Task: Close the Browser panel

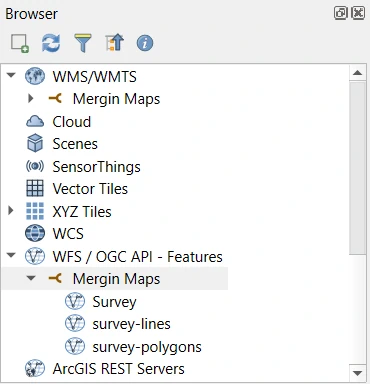Action: [x=358, y=13]
